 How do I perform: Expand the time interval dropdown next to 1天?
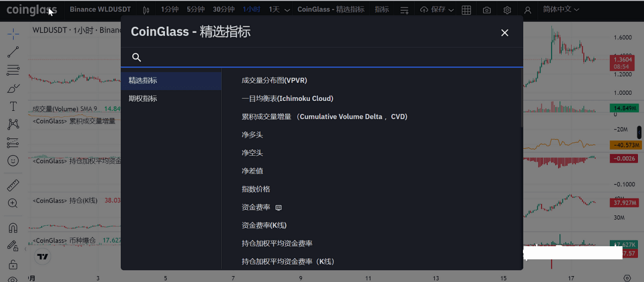287,10
